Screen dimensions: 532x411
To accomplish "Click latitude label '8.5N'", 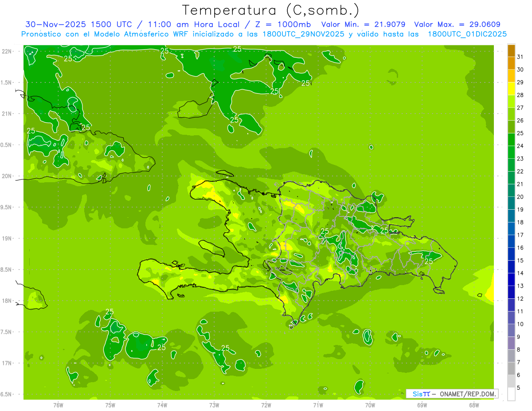I will 6,270.
